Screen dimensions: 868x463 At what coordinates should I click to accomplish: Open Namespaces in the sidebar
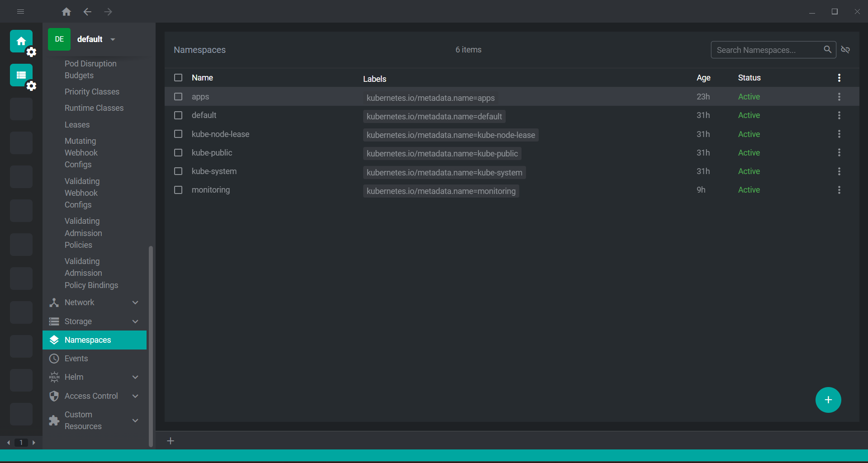tap(95, 340)
